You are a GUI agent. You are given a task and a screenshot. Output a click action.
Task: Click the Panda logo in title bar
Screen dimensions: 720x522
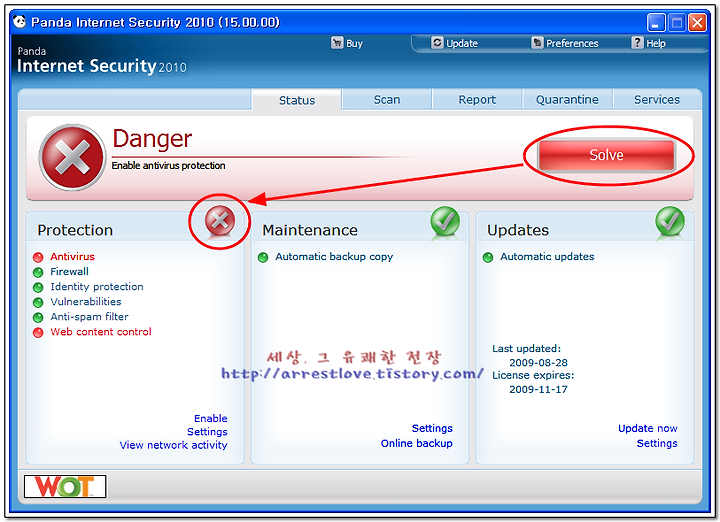(19, 22)
